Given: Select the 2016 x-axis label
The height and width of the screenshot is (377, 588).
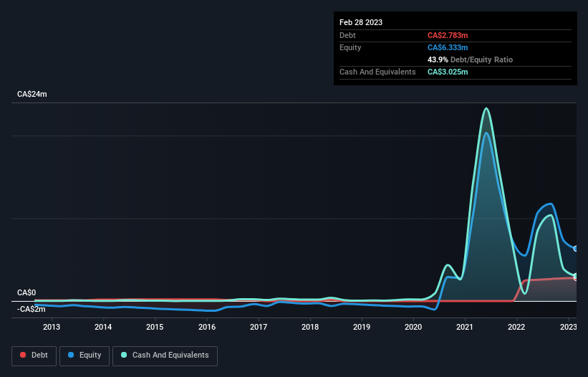Looking at the screenshot, I should coord(207,327).
